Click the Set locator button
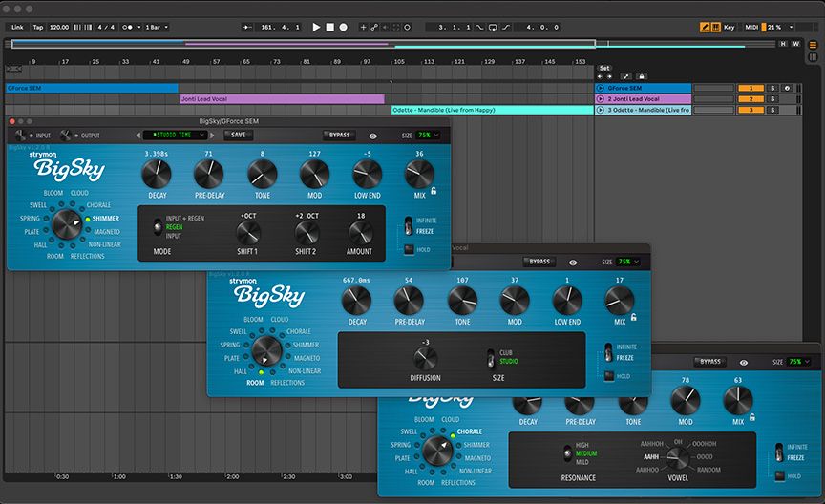 click(x=604, y=68)
